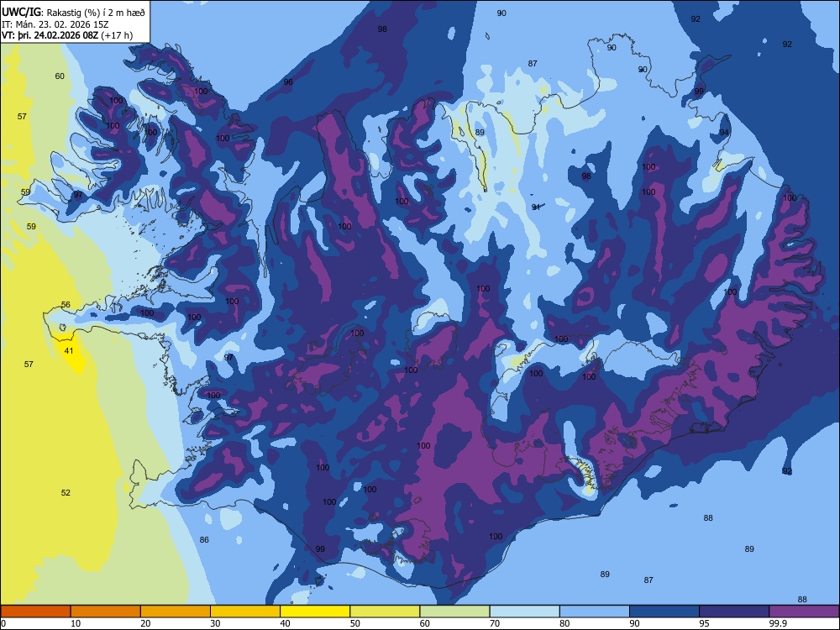
Task: Click the 80 legend tick label
Action: [x=564, y=623]
